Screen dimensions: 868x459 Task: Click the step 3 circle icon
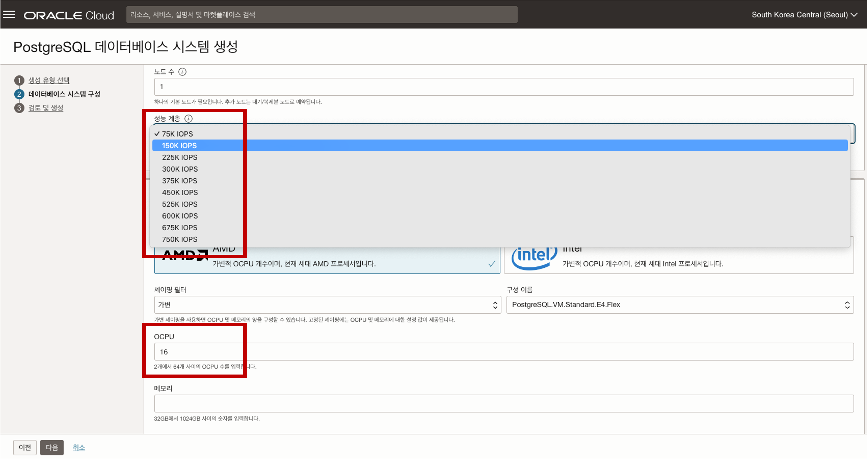19,108
